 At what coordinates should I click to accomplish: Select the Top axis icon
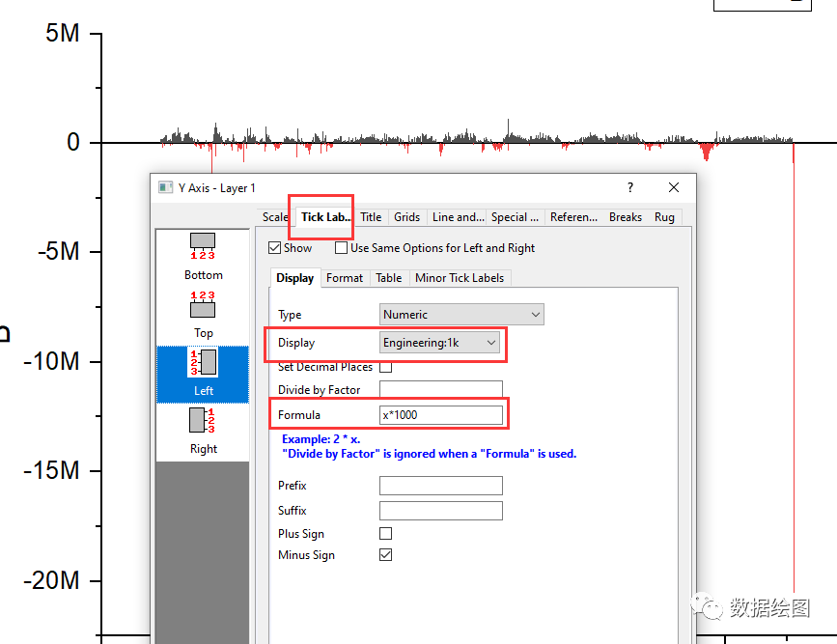click(203, 304)
